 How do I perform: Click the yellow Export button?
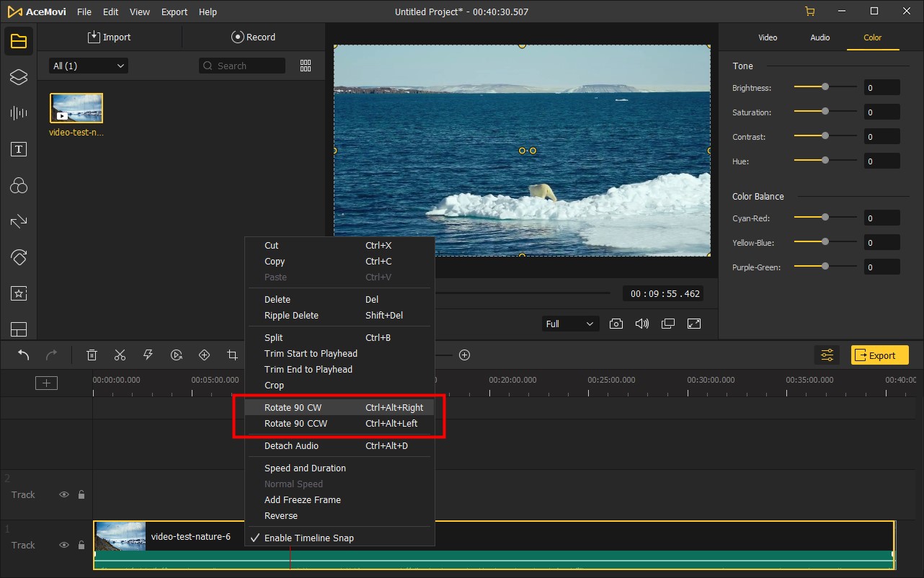click(879, 355)
